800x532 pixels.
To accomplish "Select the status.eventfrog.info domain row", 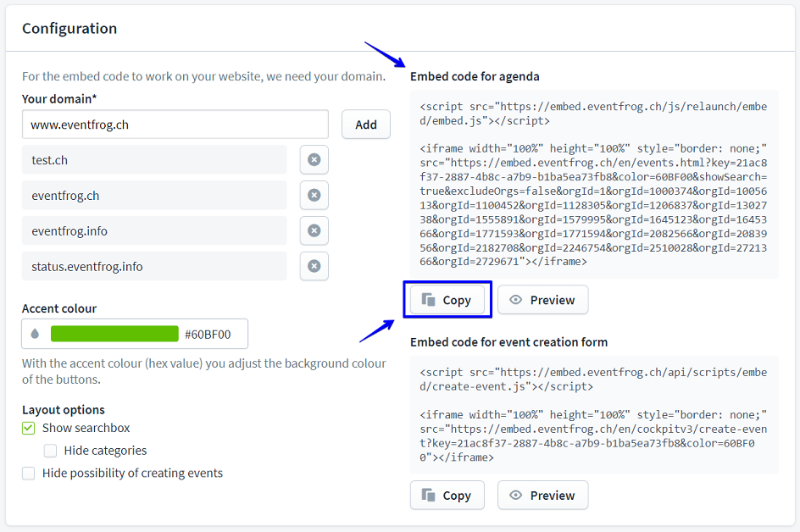I will 154,266.
